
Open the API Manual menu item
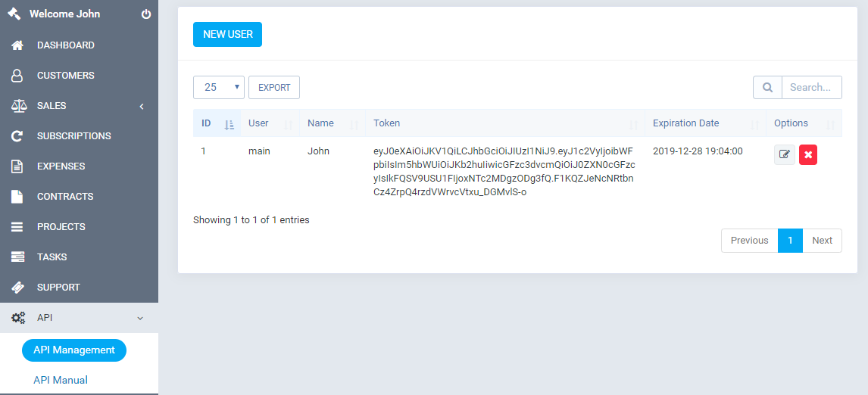coord(61,380)
